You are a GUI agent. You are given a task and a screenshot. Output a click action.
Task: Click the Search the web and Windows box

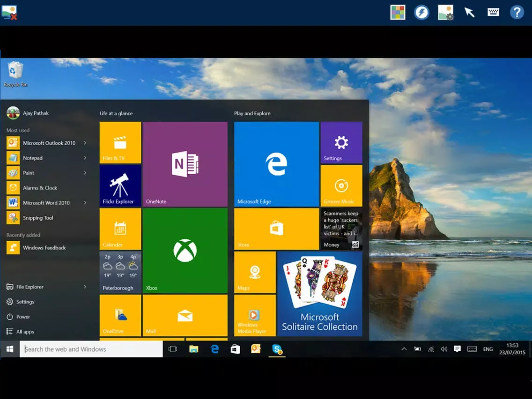pyautogui.click(x=91, y=349)
